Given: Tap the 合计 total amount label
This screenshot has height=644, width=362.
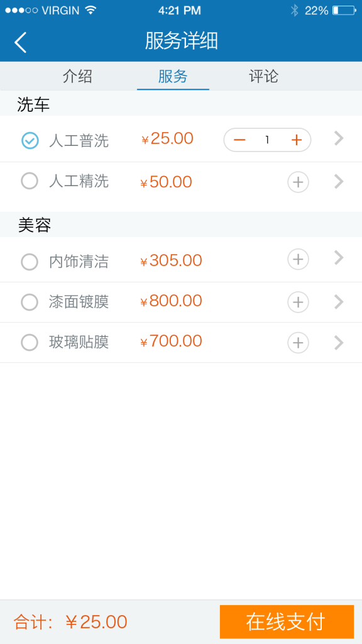Looking at the screenshot, I should click(70, 622).
